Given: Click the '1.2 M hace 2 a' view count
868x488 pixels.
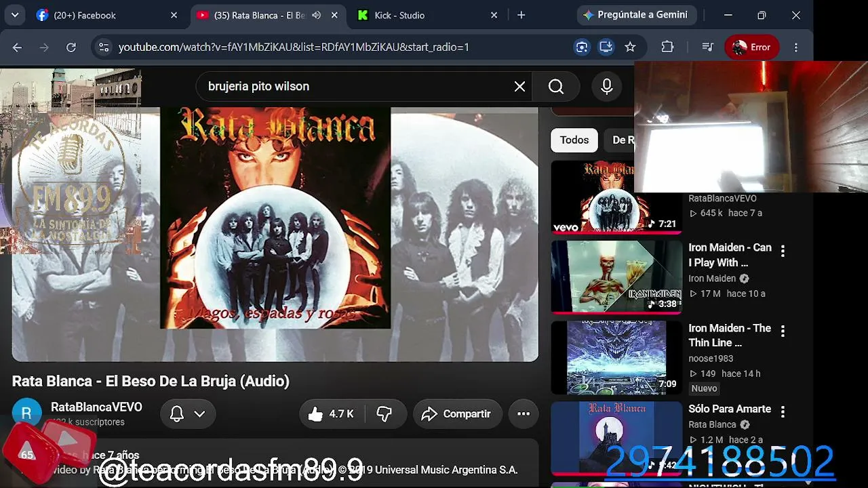Looking at the screenshot, I should click(x=726, y=440).
